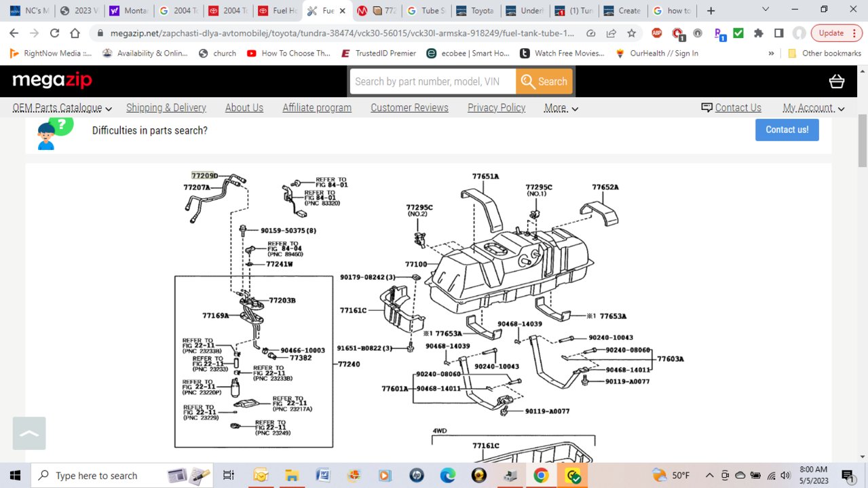The image size is (868, 488).
Task: Select part number 77209D in diagram
Action: coord(205,176)
